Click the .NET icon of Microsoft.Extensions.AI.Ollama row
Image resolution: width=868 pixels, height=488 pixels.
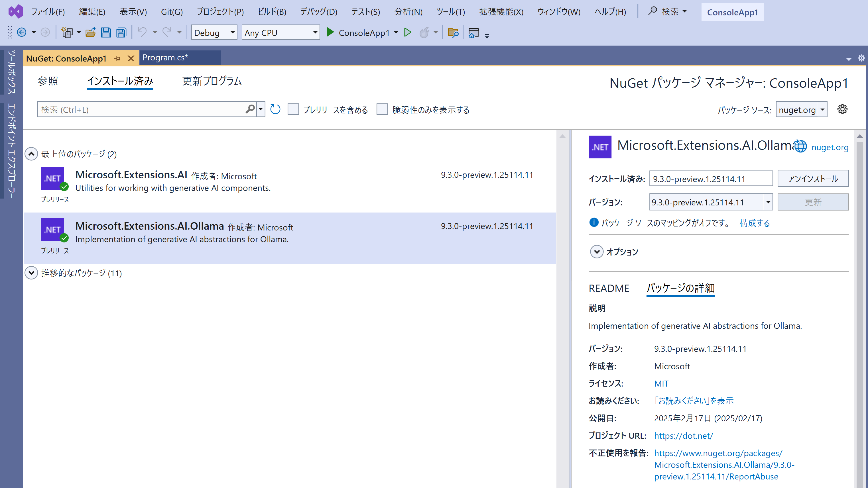pos(52,230)
